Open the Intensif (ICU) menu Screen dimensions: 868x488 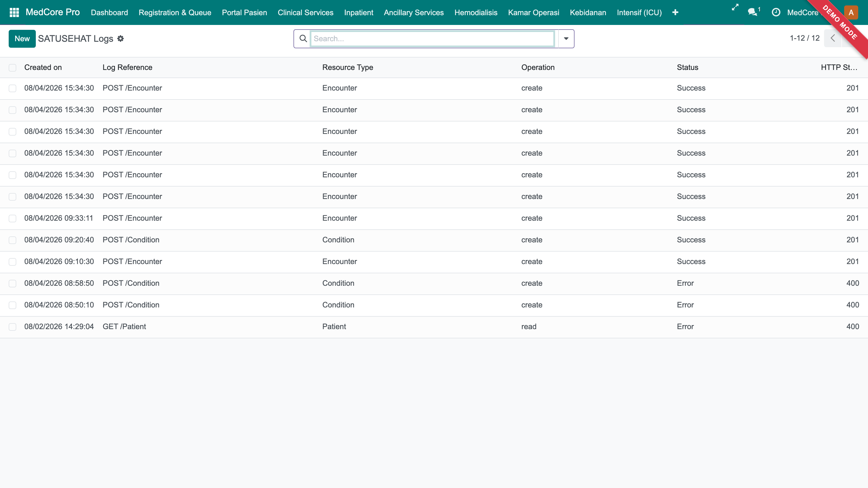639,12
